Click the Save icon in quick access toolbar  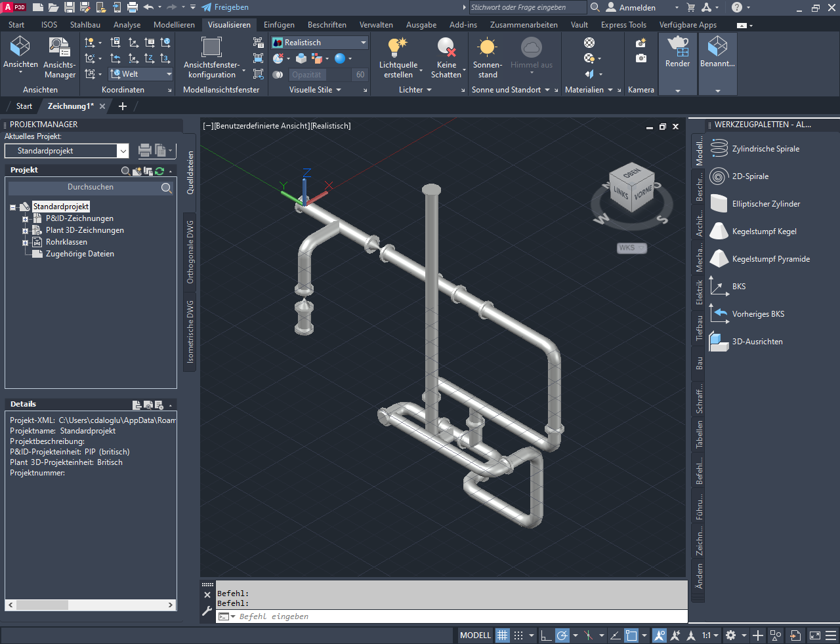[x=69, y=7]
